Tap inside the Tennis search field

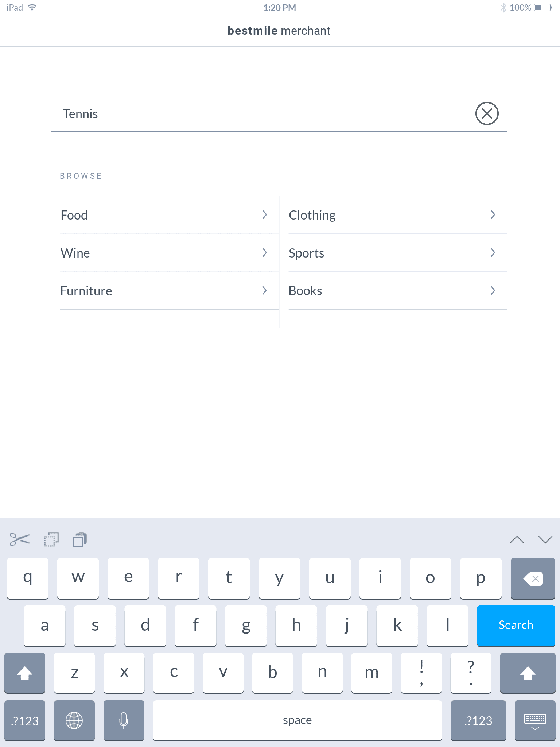pyautogui.click(x=255, y=113)
